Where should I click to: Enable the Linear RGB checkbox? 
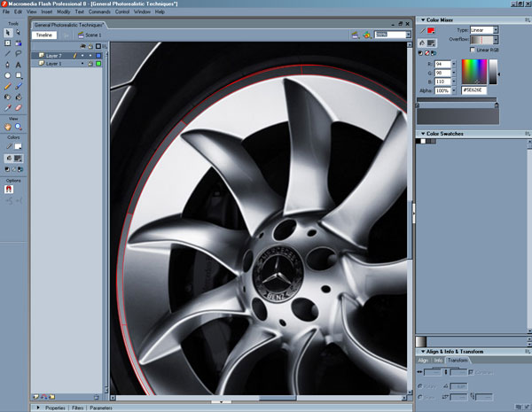point(473,50)
